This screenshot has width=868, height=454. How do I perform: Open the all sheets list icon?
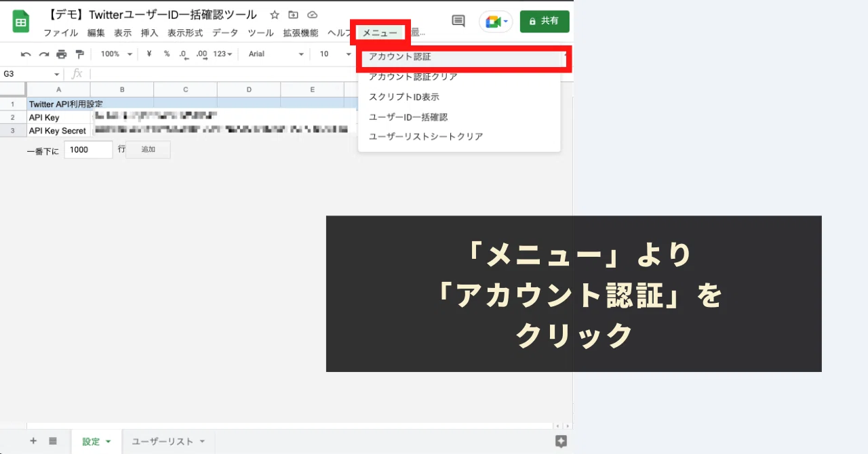(53, 441)
